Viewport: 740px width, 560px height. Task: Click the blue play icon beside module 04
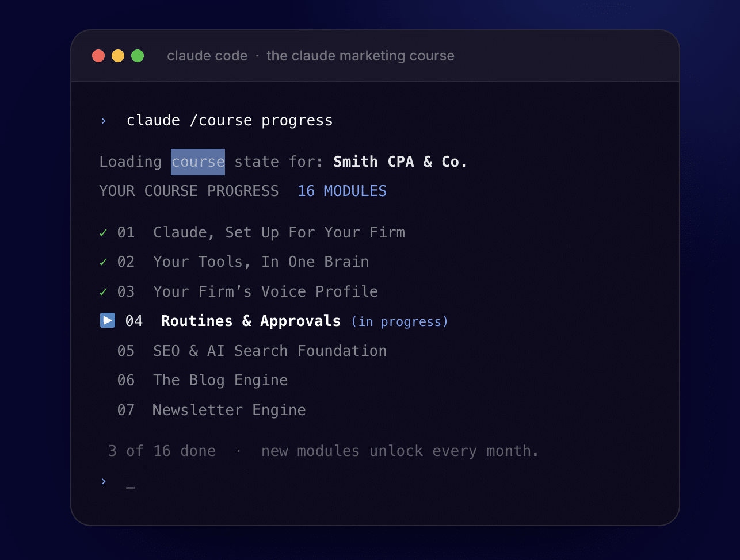click(108, 320)
